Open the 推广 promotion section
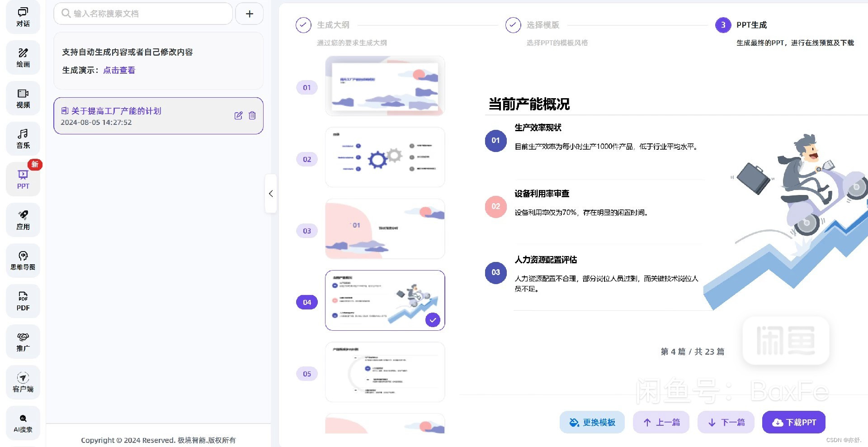This screenshot has width=868, height=447. pyautogui.click(x=23, y=342)
